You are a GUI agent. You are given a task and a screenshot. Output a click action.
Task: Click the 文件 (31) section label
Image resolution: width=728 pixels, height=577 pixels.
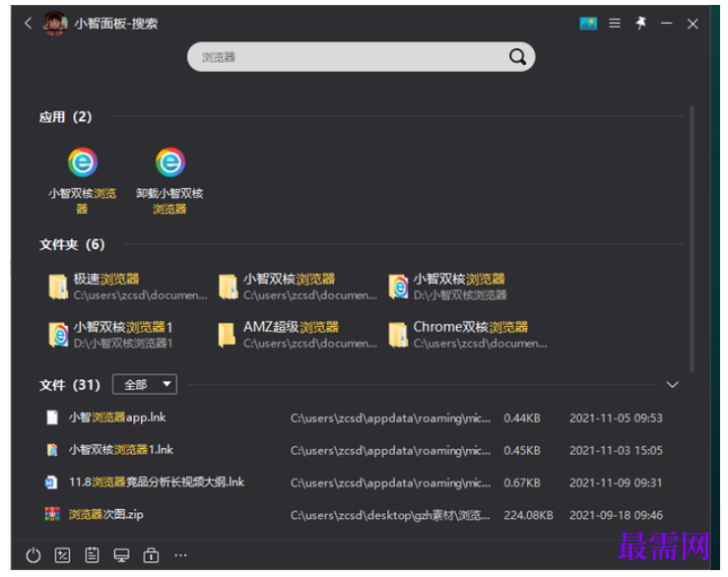pos(70,385)
